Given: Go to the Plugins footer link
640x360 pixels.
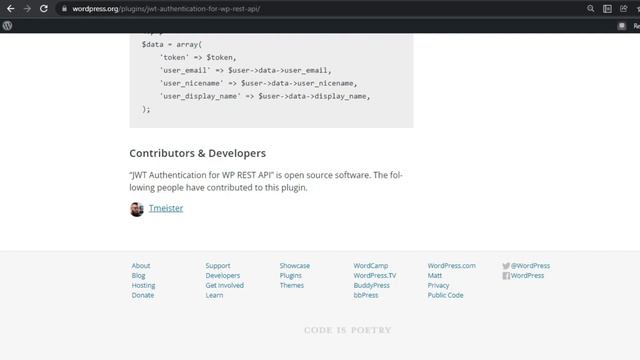Looking at the screenshot, I should 291,276.
